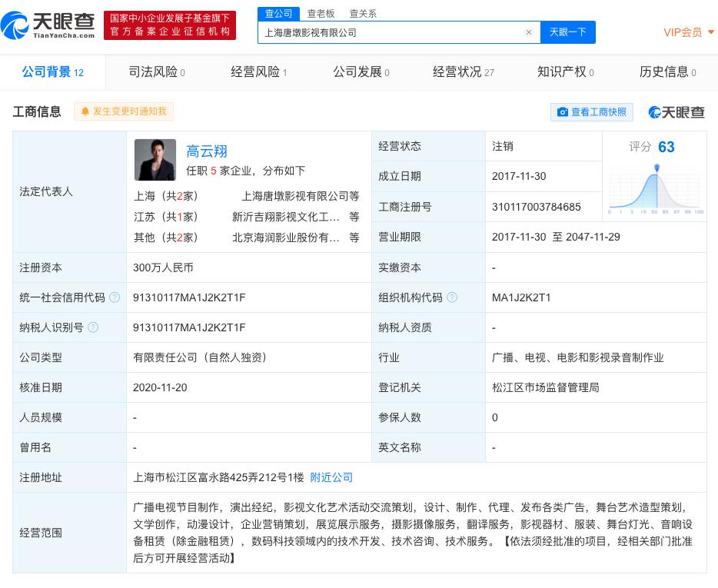Click the Tianyancha watermark logo near the score chart
This screenshot has height=588, width=718.
(676, 112)
